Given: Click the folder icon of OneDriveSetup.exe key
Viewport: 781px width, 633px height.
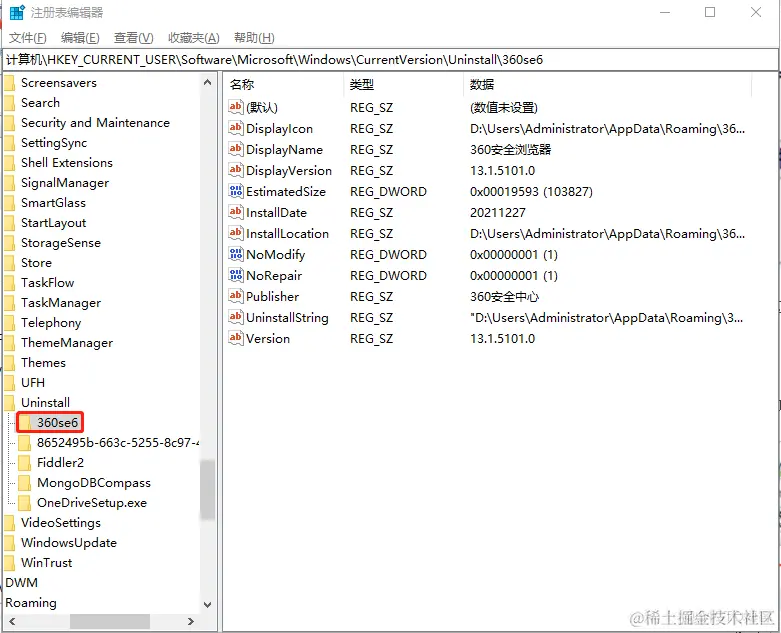Looking at the screenshot, I should click(24, 503).
